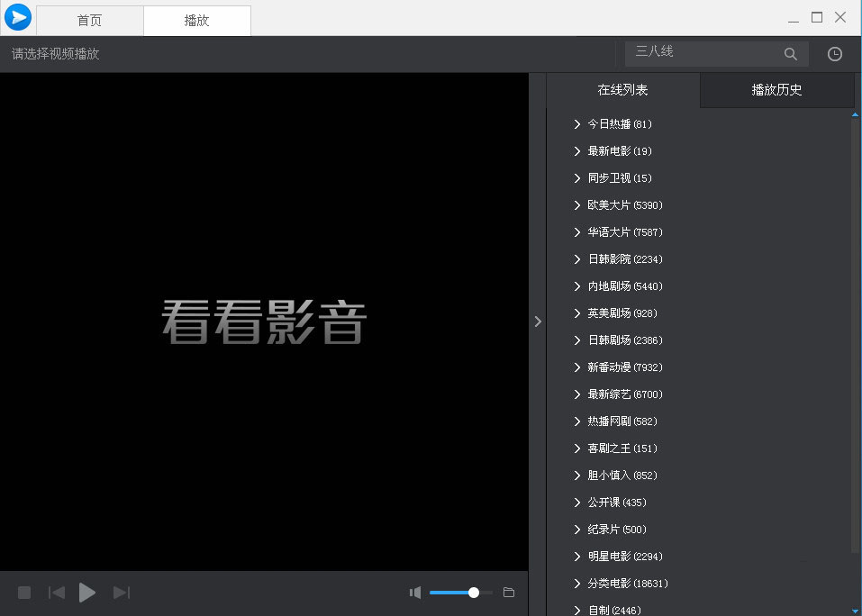Select 公开课 (435) category
The width and height of the screenshot is (862, 616).
click(x=617, y=503)
